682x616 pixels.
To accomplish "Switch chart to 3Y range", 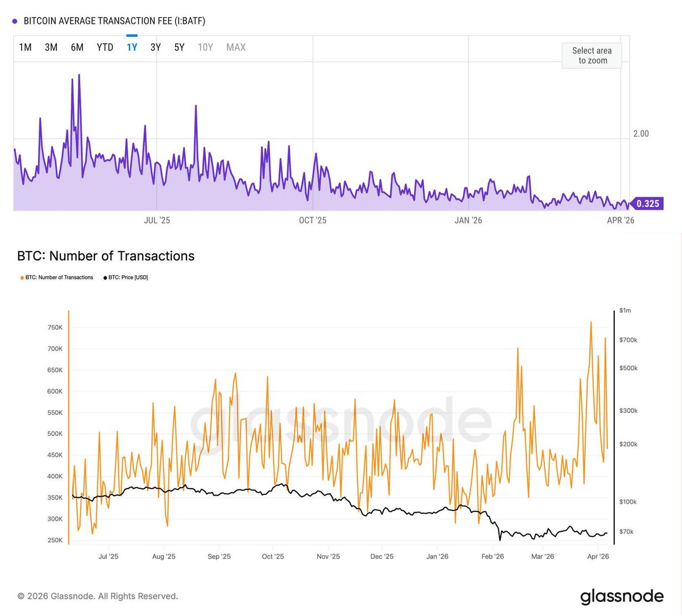I will click(x=156, y=47).
